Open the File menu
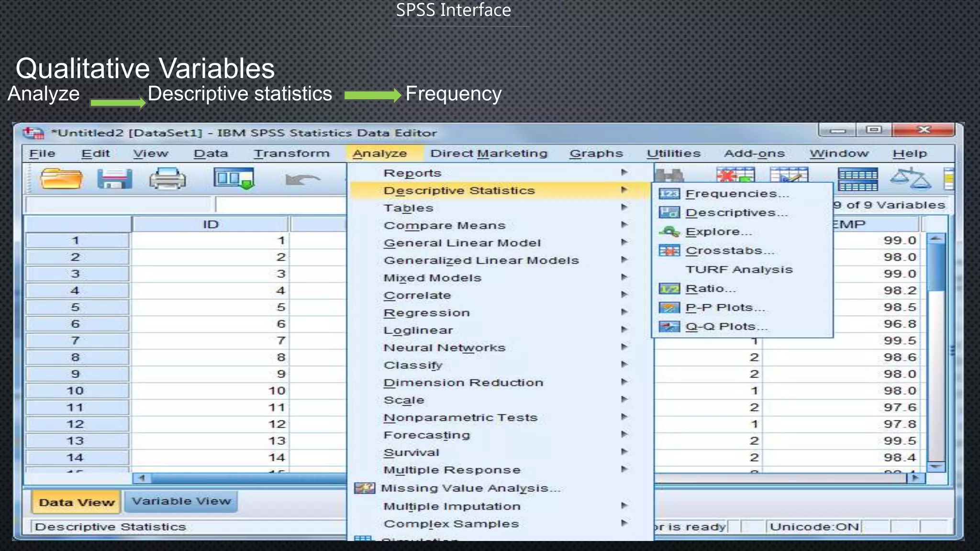The image size is (980, 551). [x=42, y=154]
